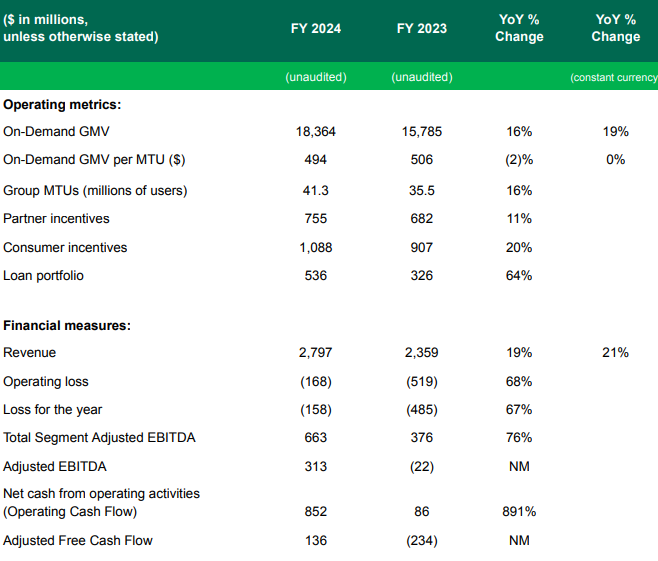Viewport: 658px width, 561px height.
Task: Click On-Demand GMV per MTU value 494
Action: [x=312, y=159]
